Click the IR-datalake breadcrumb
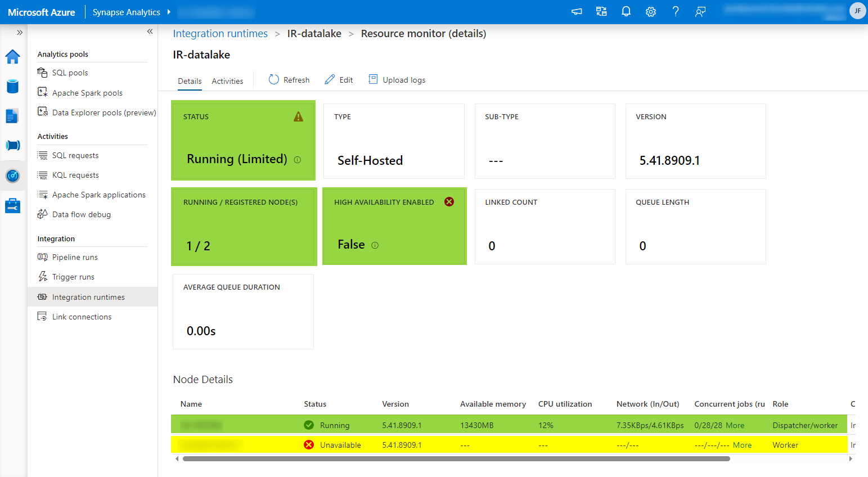The height and width of the screenshot is (477, 868). [x=314, y=34]
